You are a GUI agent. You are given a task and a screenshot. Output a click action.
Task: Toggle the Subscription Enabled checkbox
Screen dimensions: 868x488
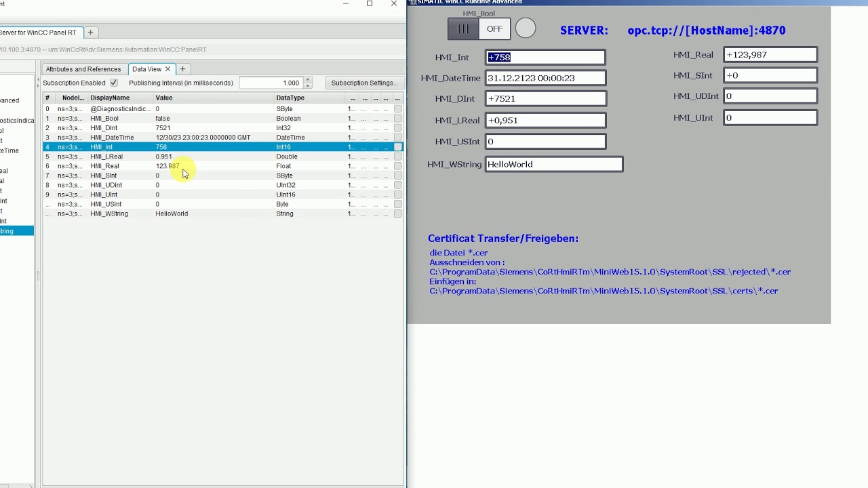[114, 83]
